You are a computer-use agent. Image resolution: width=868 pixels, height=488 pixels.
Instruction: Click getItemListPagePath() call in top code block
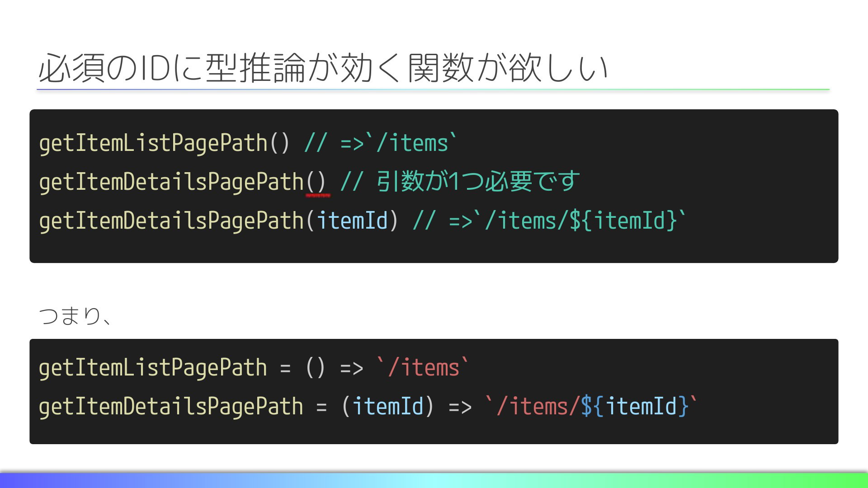[164, 144]
